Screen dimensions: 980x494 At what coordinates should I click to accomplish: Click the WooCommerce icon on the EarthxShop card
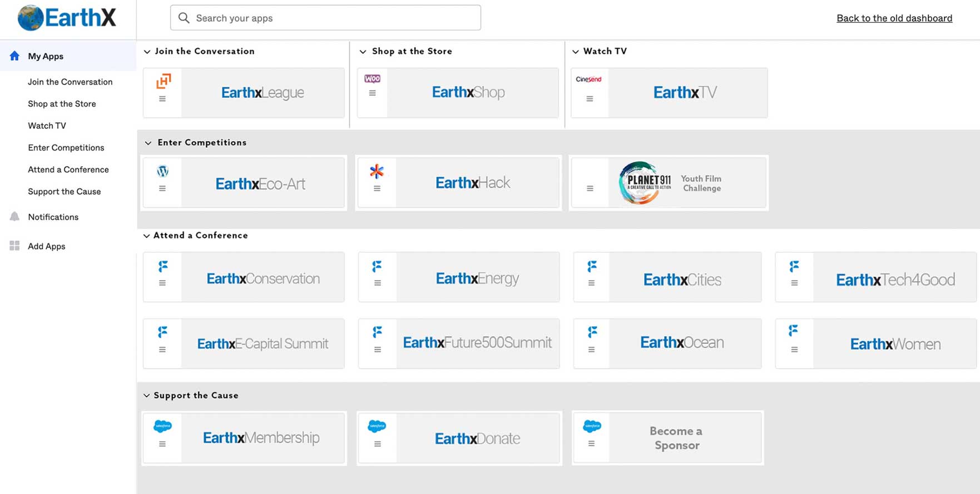click(x=373, y=79)
